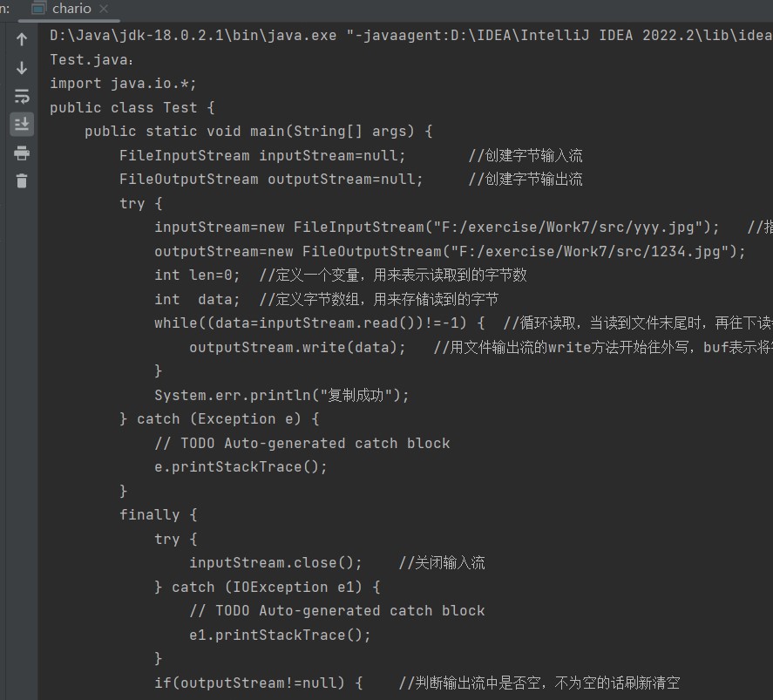Toggle Scroll to End in console
This screenshot has width=773, height=700.
click(22, 124)
